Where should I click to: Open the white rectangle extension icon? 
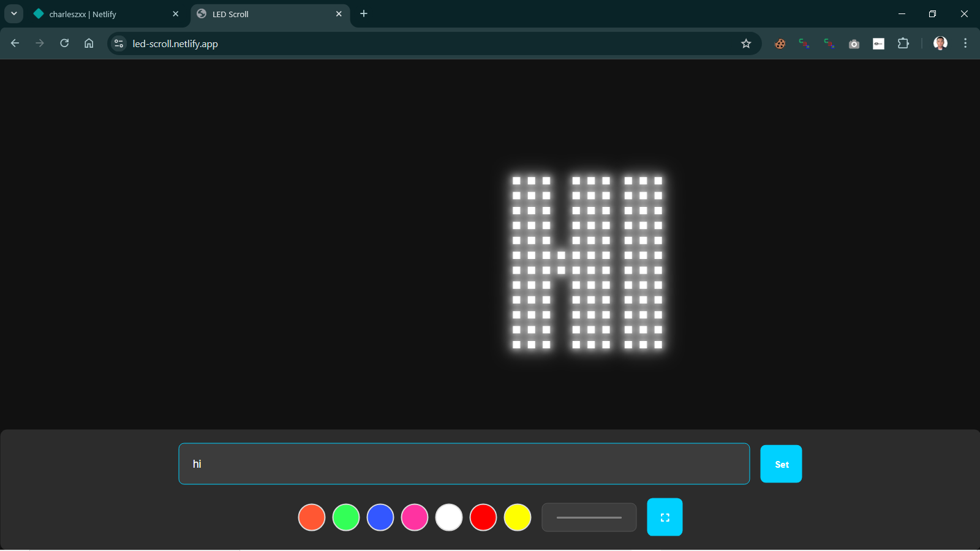coord(878,43)
